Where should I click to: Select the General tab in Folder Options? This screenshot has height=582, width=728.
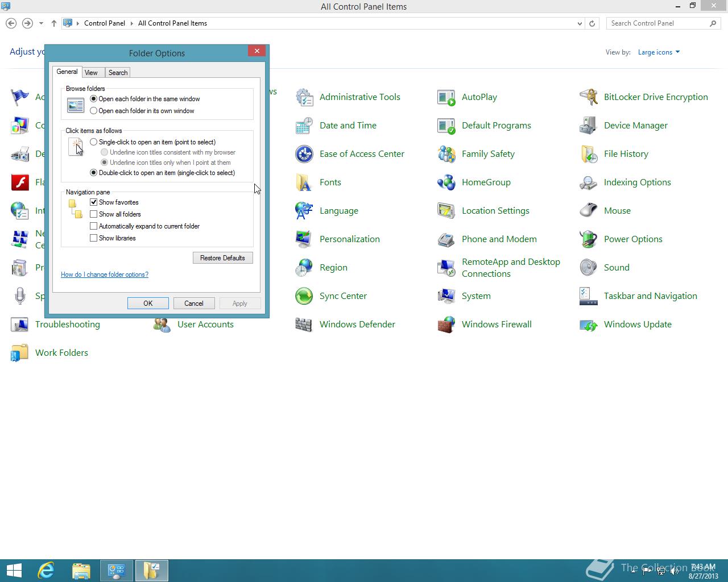point(67,72)
